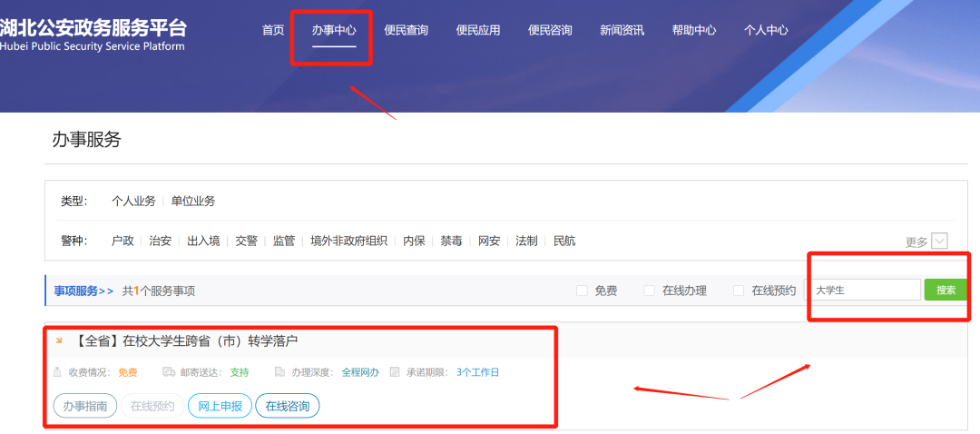Open the 便民咨询 navigation tab
This screenshot has height=434, width=980.
(x=550, y=30)
